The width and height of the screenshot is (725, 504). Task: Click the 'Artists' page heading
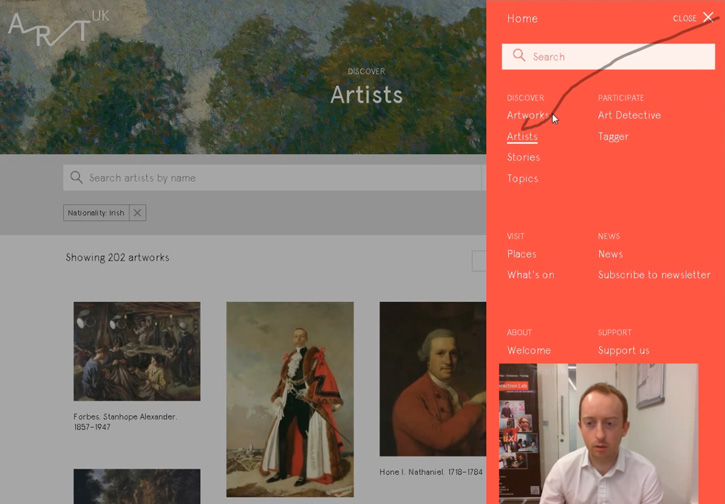(366, 95)
